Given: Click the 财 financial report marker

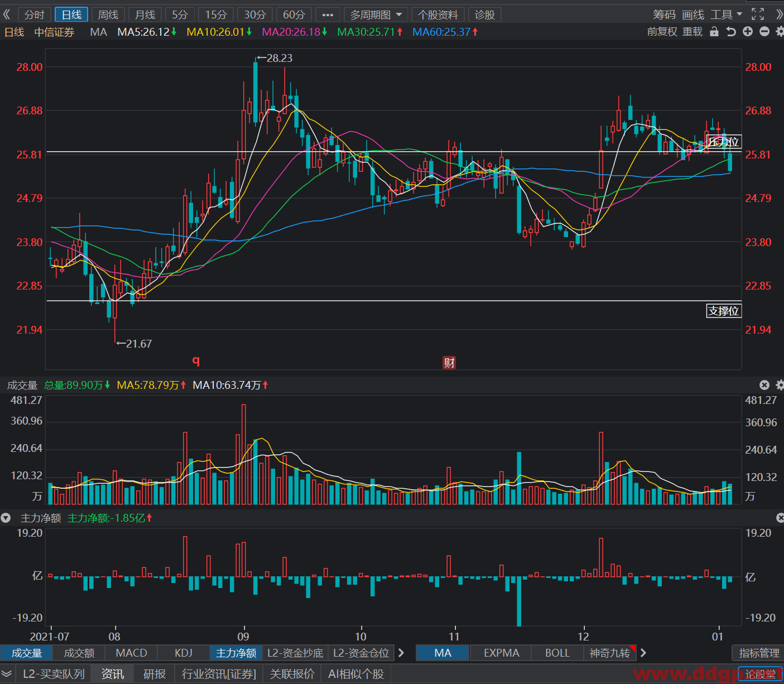Looking at the screenshot, I should point(449,363).
